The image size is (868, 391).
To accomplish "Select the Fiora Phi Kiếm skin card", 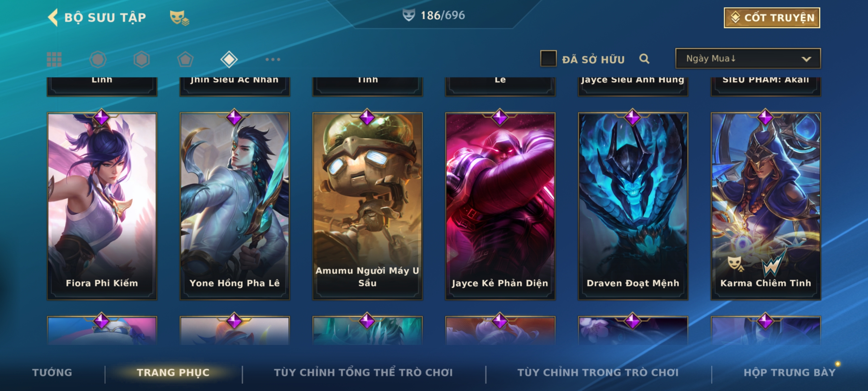I will (102, 206).
